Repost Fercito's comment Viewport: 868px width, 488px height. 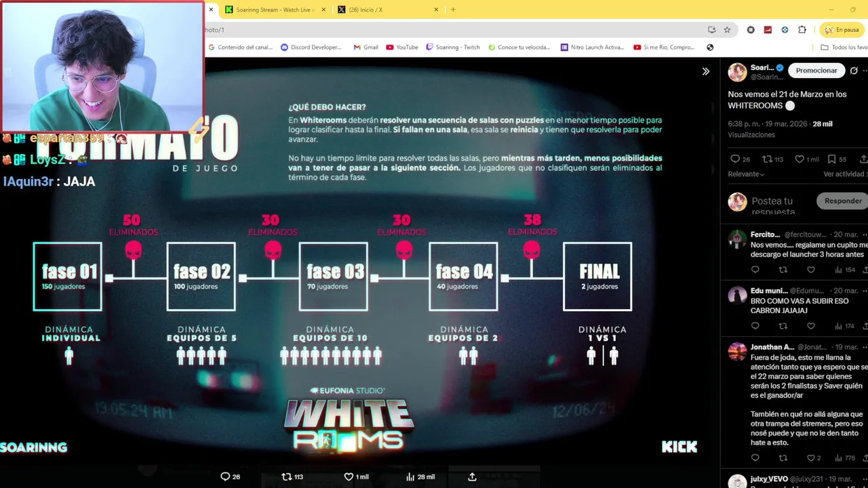pos(783,270)
